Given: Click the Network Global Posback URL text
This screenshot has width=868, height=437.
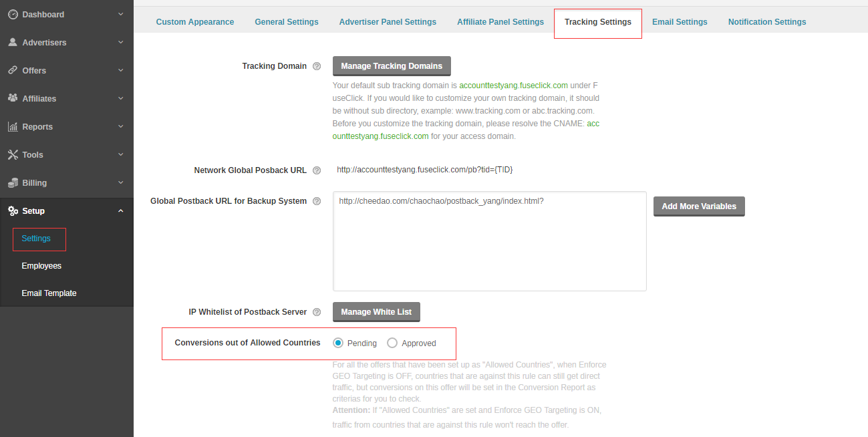Looking at the screenshot, I should (x=425, y=170).
